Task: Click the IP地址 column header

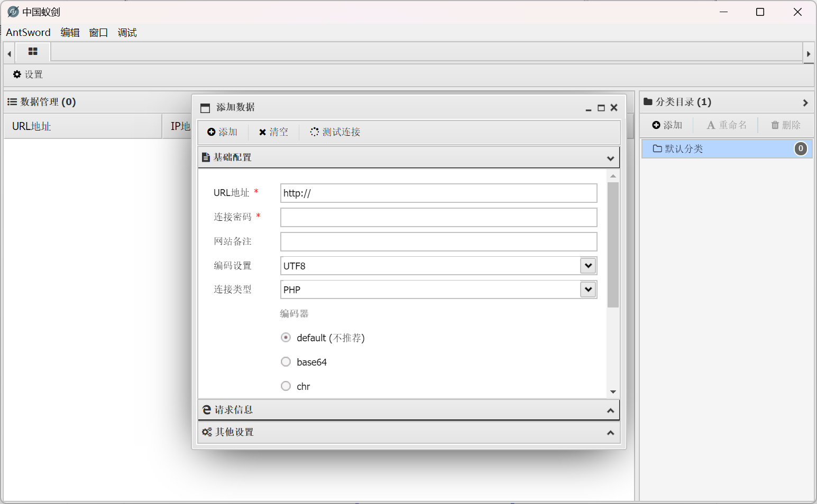Action: click(x=180, y=126)
